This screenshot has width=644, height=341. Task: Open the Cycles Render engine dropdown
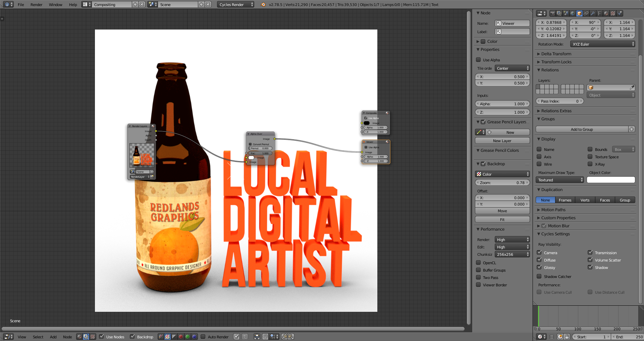(x=235, y=4)
